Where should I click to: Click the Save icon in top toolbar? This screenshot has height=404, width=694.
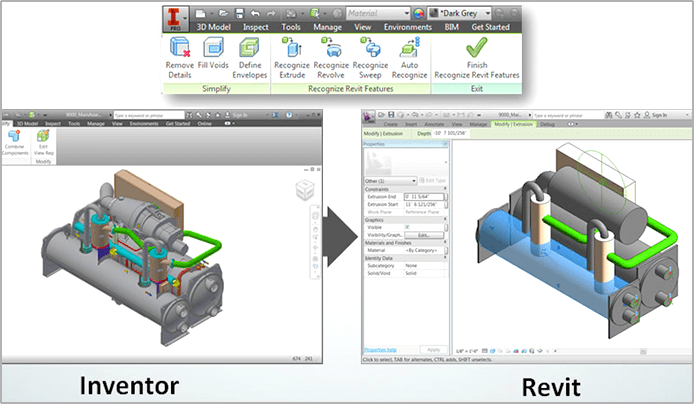pos(239,13)
